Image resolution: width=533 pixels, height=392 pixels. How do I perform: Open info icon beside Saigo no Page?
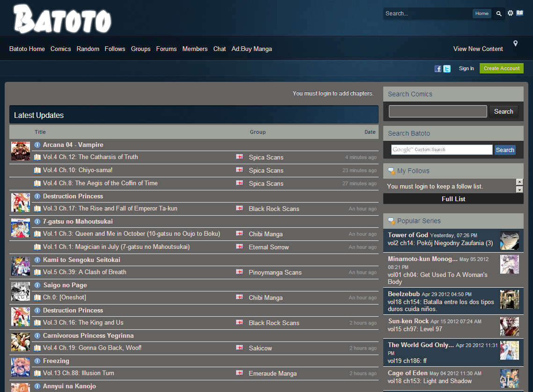tap(37, 285)
